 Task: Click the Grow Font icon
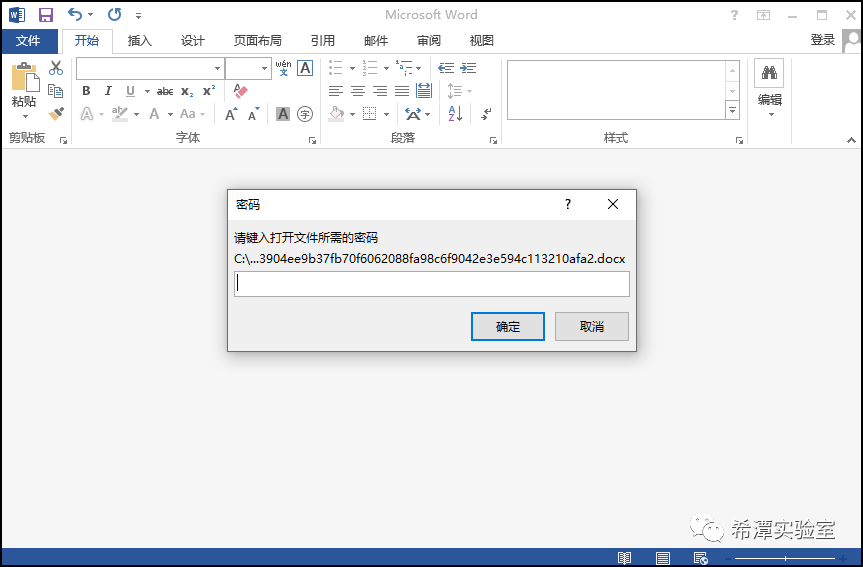tap(231, 114)
